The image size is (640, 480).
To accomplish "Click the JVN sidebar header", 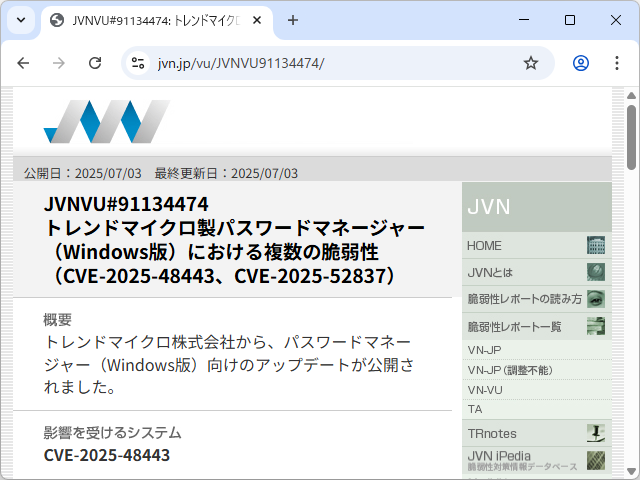I will [537, 207].
